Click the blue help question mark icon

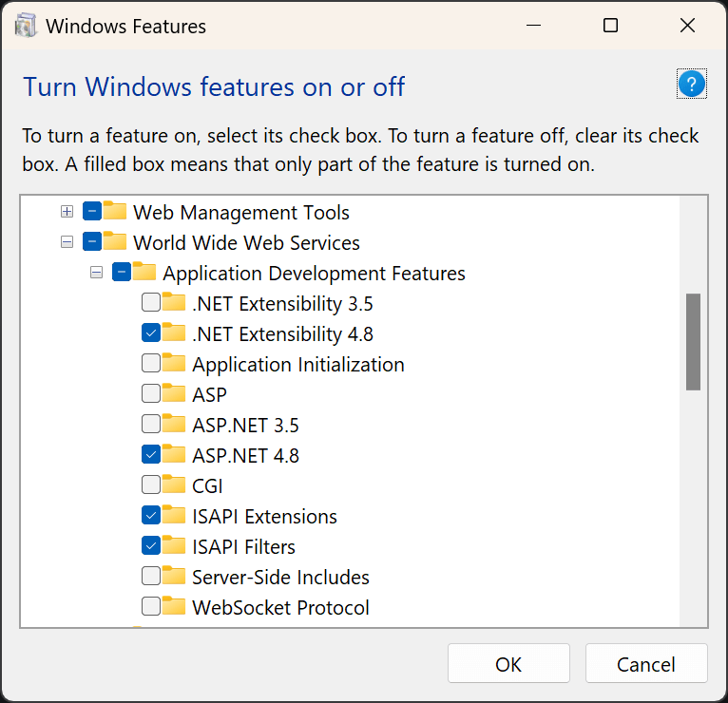click(x=691, y=84)
